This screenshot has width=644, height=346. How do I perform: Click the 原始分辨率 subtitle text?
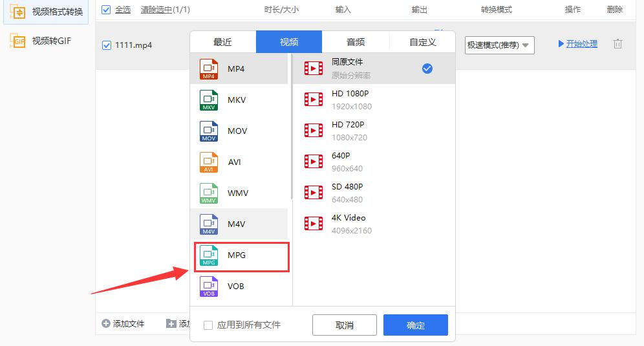351,76
